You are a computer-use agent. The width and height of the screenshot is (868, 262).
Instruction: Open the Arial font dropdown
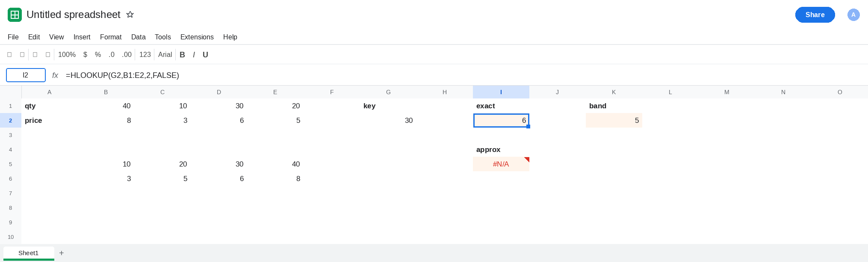pos(165,55)
